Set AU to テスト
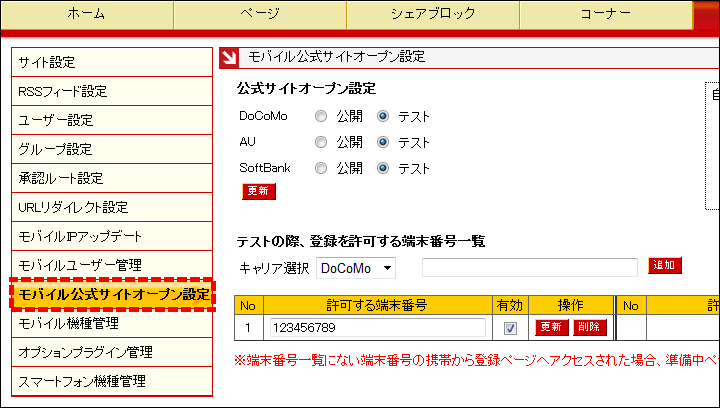 pos(383,142)
